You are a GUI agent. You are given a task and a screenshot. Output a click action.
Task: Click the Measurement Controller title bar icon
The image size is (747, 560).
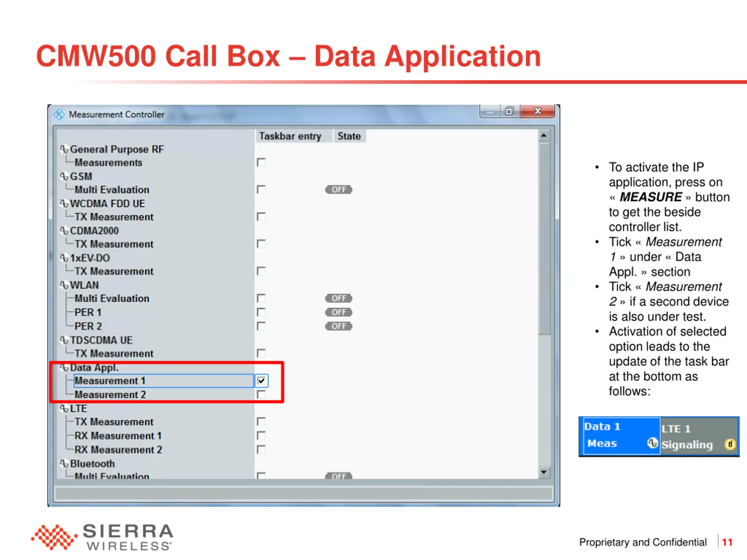(59, 115)
